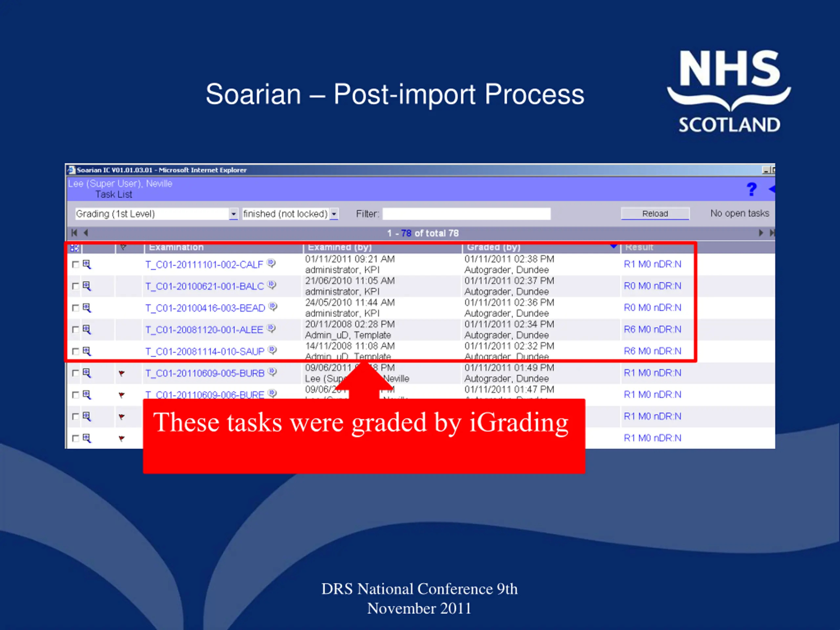The image size is (840, 630).
Task: Click ID badge icon next to T_C01-20081114-010-SAUP
Action: click(272, 350)
